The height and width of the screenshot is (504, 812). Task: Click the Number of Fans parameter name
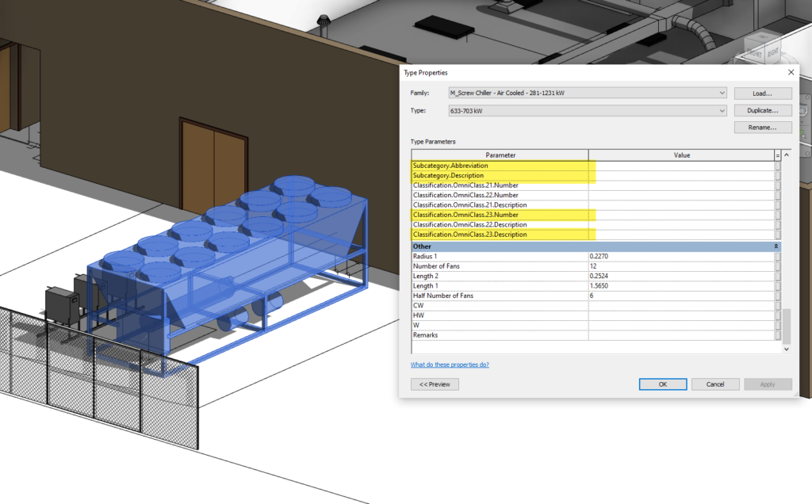click(436, 266)
